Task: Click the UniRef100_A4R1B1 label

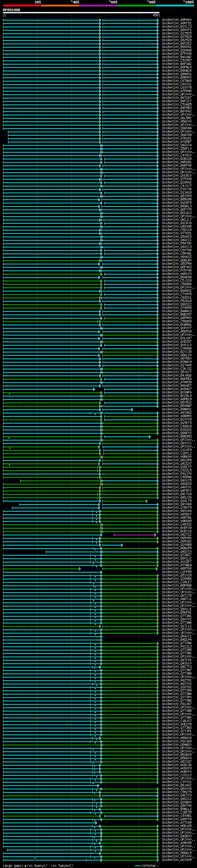Action: coord(177,162)
